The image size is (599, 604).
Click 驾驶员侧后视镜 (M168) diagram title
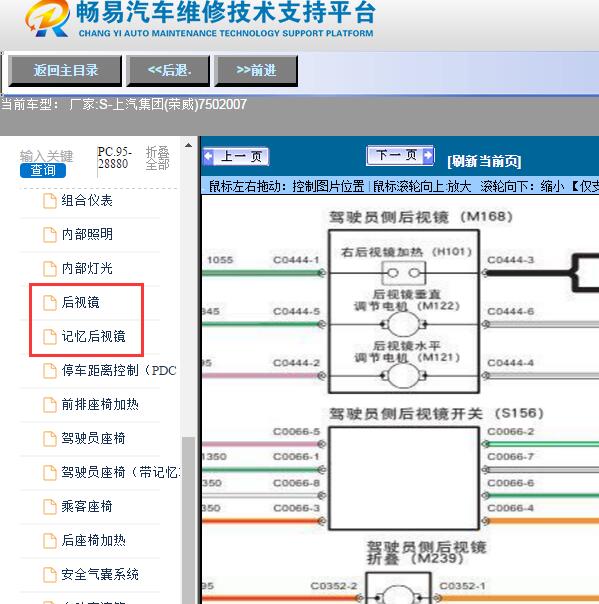coord(421,217)
